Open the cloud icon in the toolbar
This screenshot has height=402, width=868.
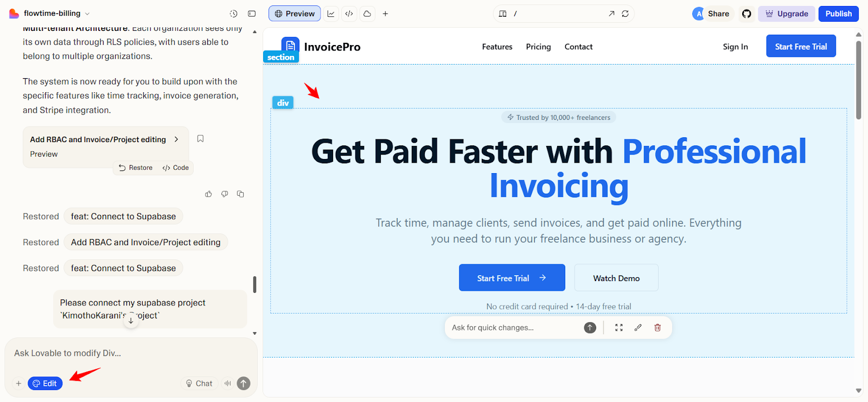[367, 14]
